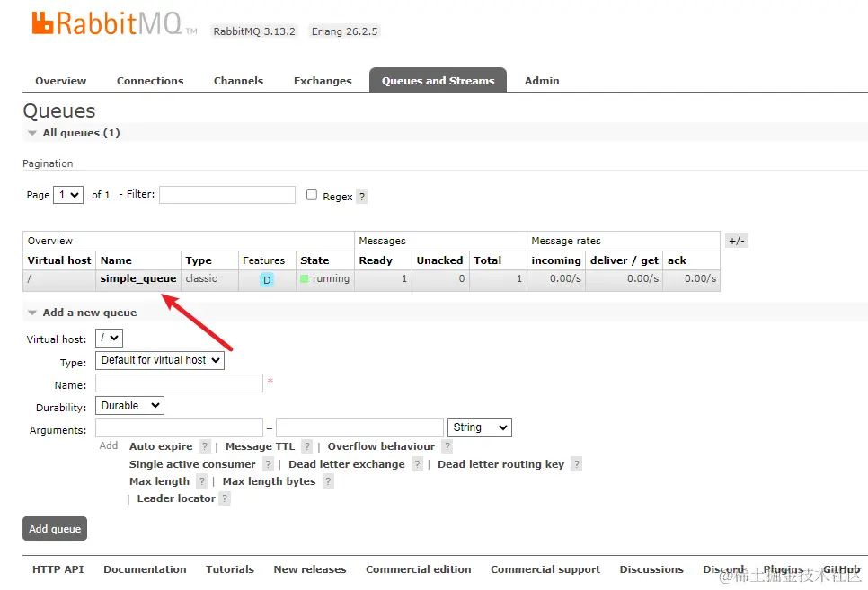Open the queue Type dropdown
The height and width of the screenshot is (590, 868).
(x=160, y=360)
